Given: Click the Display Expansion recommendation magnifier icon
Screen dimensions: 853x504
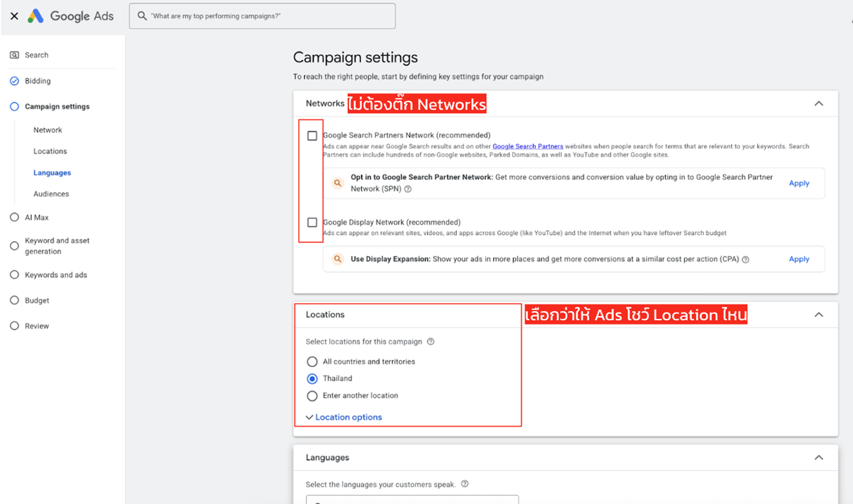Looking at the screenshot, I should [337, 259].
